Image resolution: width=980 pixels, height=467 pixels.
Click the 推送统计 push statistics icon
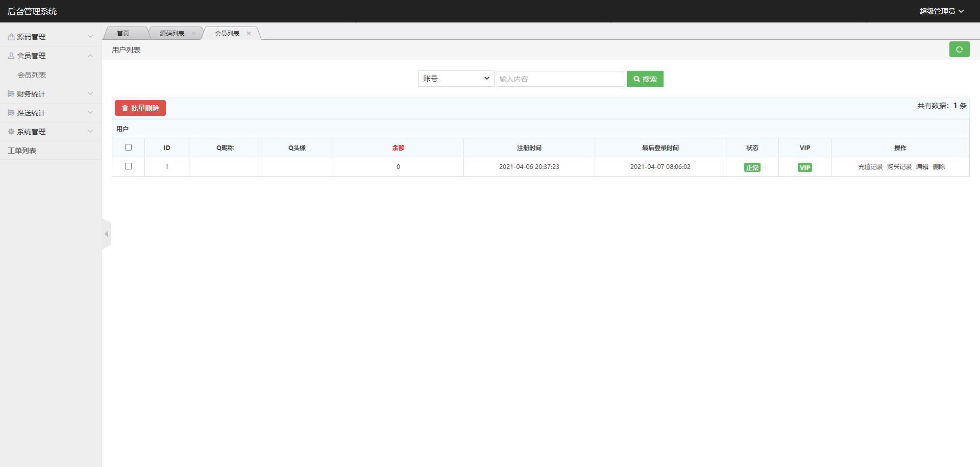coord(11,112)
